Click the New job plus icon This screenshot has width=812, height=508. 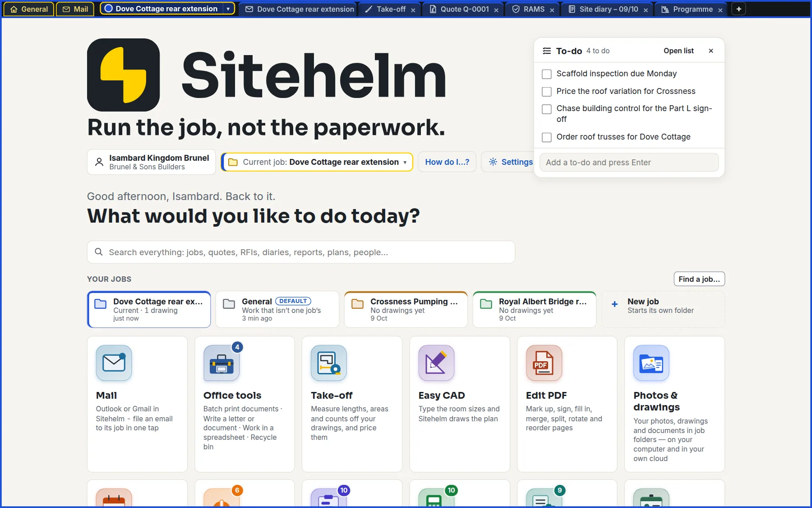[614, 304]
